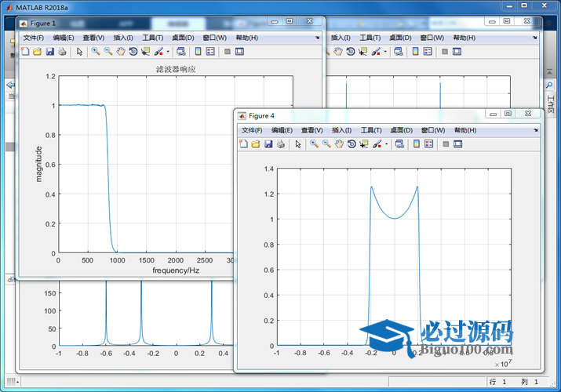Activate Pan hand tool in Figure 1
Screen dimensions: 561x392
(121, 52)
